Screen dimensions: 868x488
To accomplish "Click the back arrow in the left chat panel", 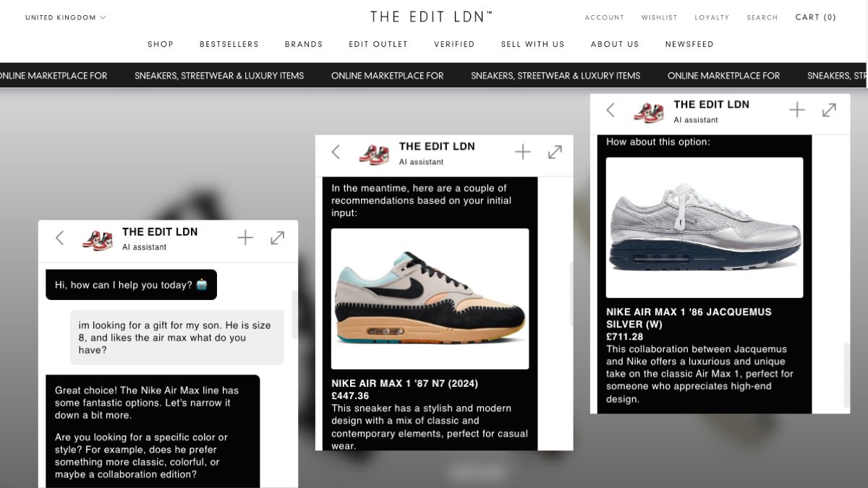I will 60,238.
